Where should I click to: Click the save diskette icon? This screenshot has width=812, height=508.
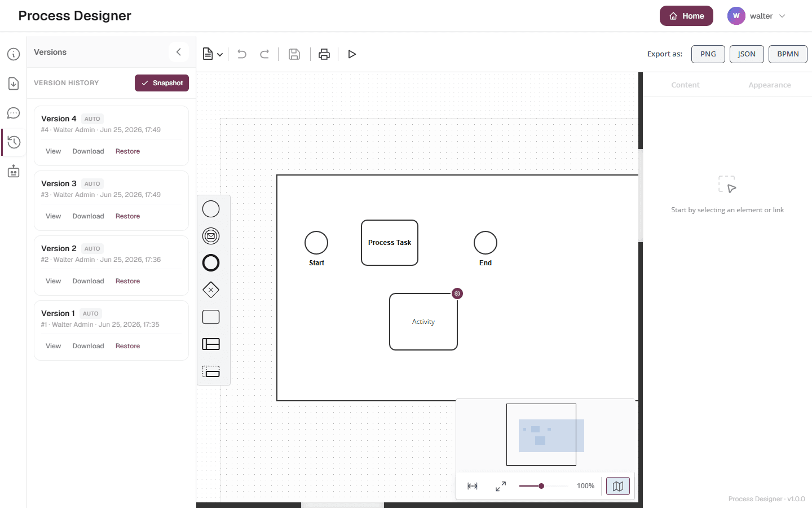(x=294, y=54)
